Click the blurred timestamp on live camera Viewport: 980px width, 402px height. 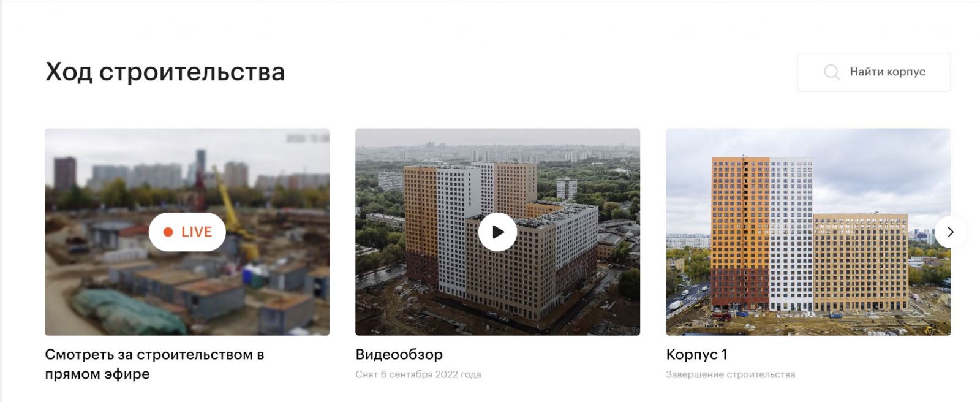[x=307, y=138]
